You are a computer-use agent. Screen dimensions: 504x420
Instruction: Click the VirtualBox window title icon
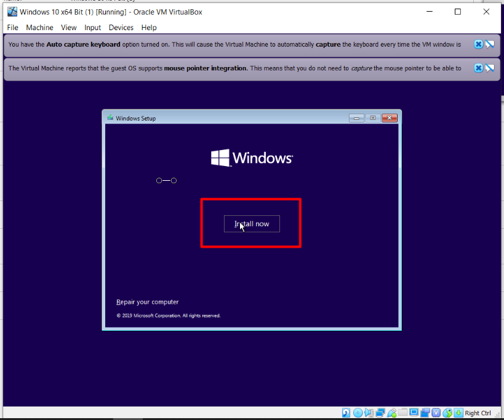pos(12,12)
